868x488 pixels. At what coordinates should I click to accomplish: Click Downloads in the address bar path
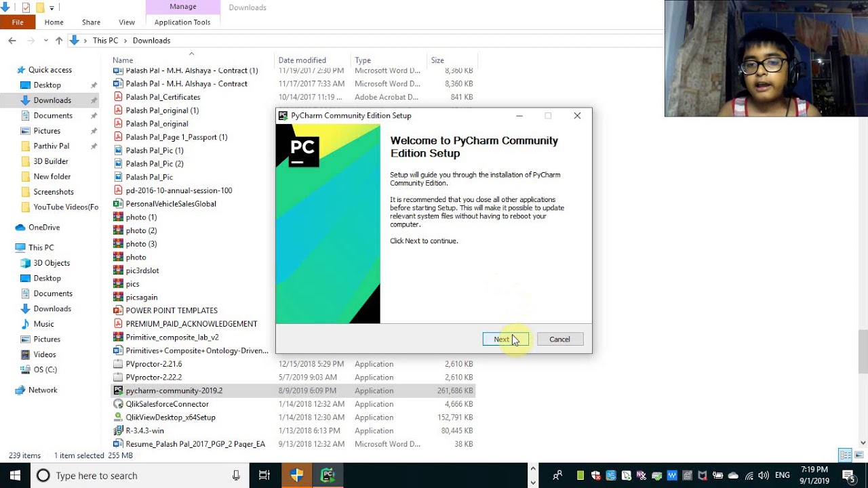tap(151, 41)
